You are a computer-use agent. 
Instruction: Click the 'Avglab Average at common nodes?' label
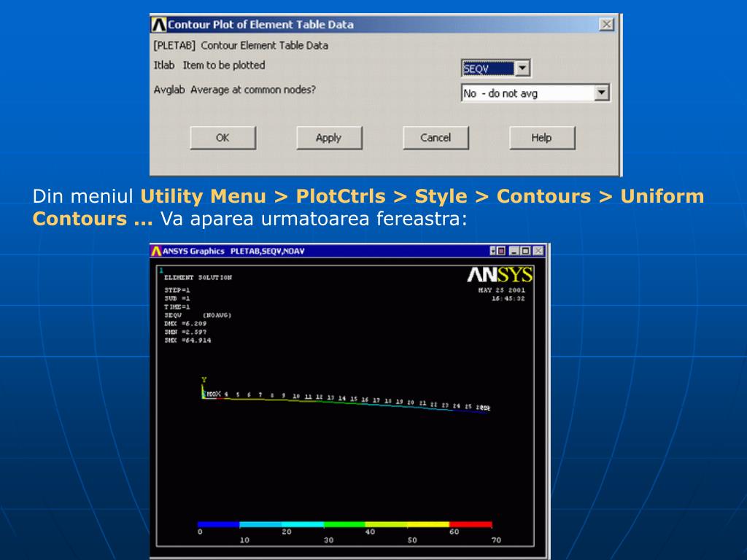[x=234, y=90]
